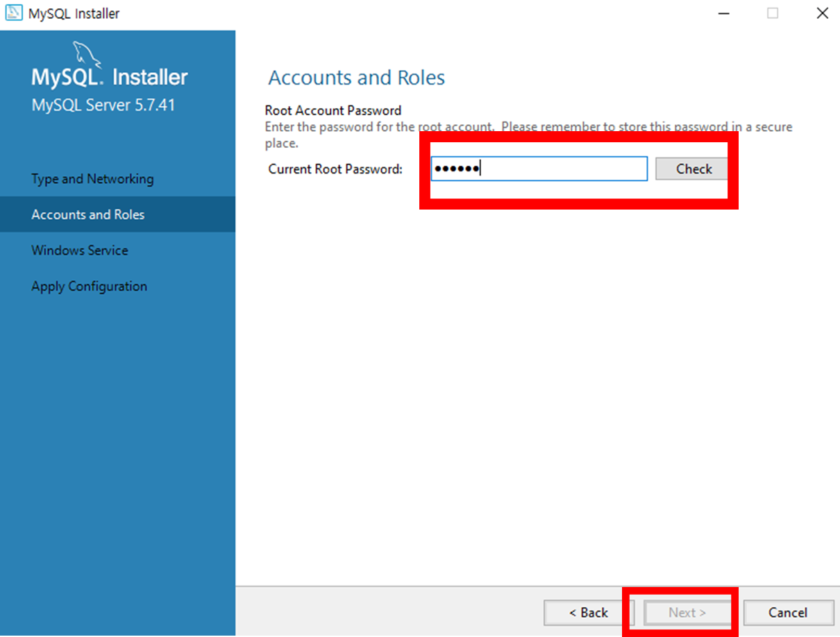Click the MySQL Installer title bar icon
The height and width of the screenshot is (637, 840).
(14, 13)
